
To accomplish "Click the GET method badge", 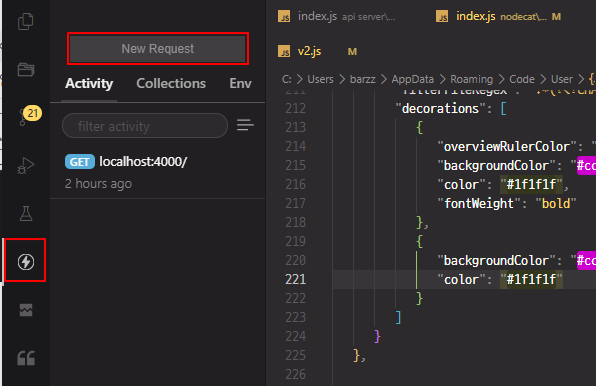I will pyautogui.click(x=79, y=162).
